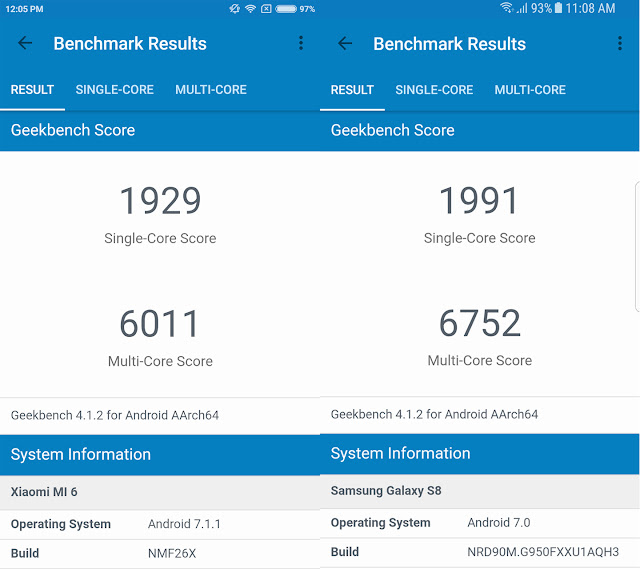Tap muted bell icon on Xiaomi status bar
Viewport: 640px width, 569px height.
pos(234,9)
